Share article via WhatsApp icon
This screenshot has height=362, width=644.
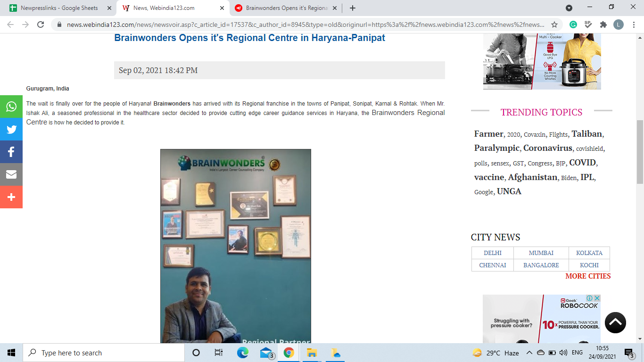(x=11, y=107)
